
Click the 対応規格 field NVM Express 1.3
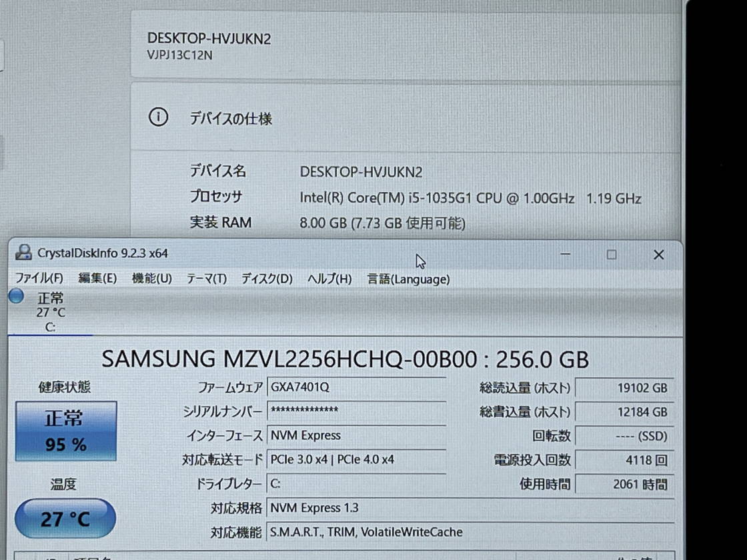pyautogui.click(x=470, y=508)
